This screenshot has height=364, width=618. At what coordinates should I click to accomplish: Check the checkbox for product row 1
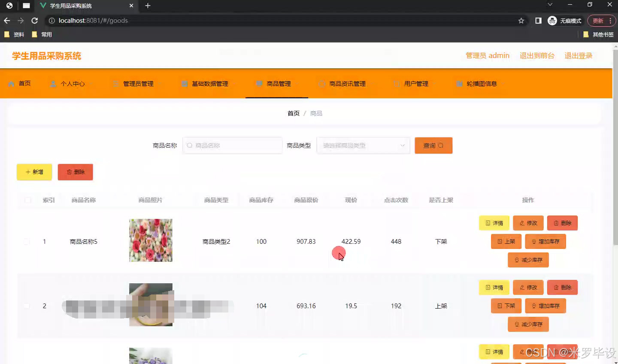(27, 241)
